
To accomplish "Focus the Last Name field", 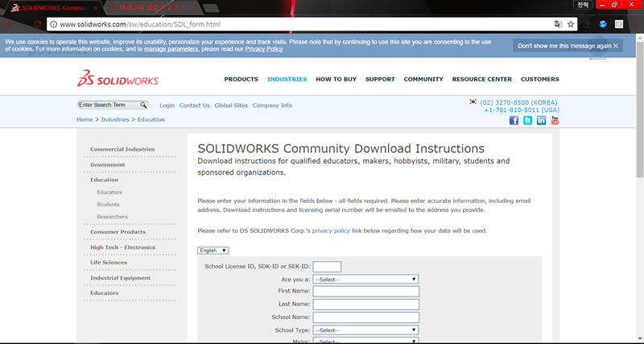I will click(366, 305).
